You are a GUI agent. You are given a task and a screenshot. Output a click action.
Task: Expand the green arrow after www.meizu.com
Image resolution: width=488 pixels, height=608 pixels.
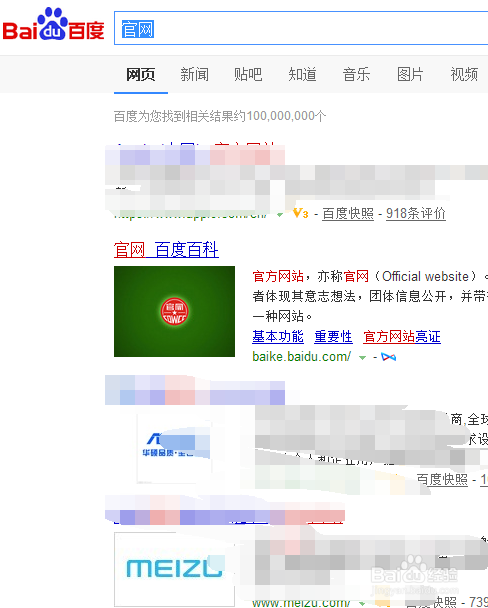pos(362,604)
